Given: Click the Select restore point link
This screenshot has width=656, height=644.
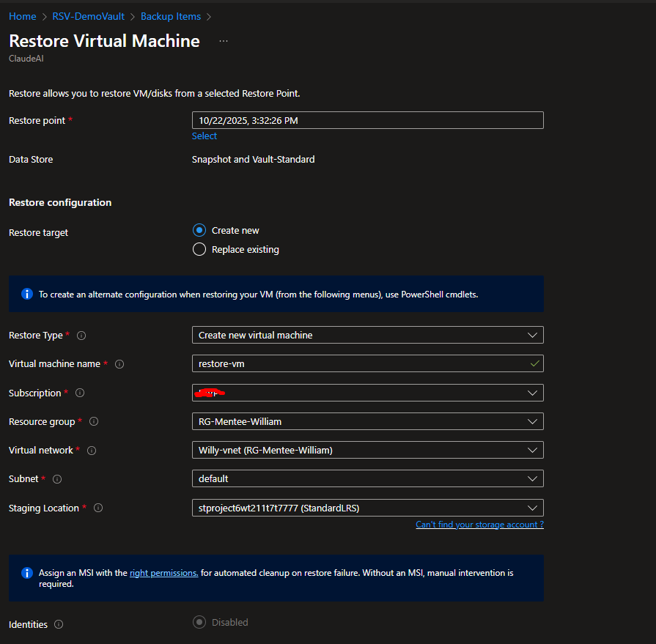Looking at the screenshot, I should tap(204, 136).
